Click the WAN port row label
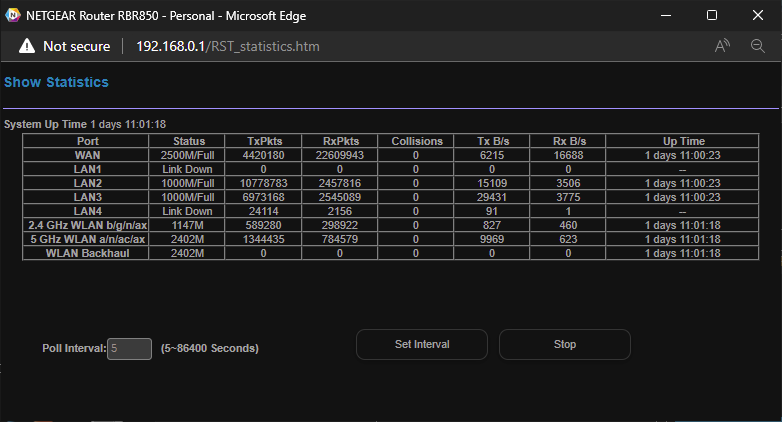 88,155
